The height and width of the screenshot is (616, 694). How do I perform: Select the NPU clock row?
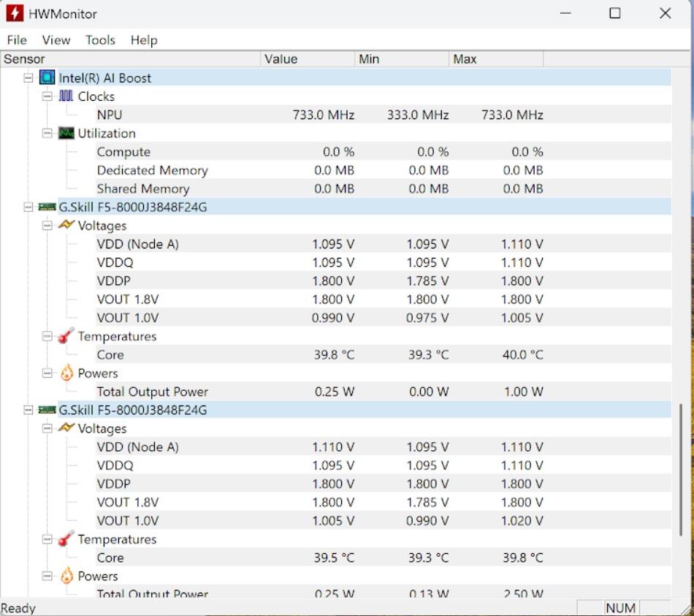(110, 115)
